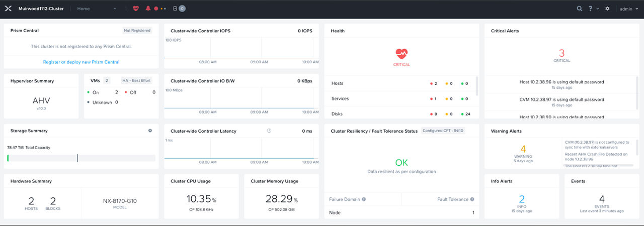Click the Controller Latency help icon
Viewport: 644px width, 226px height.
(x=269, y=131)
